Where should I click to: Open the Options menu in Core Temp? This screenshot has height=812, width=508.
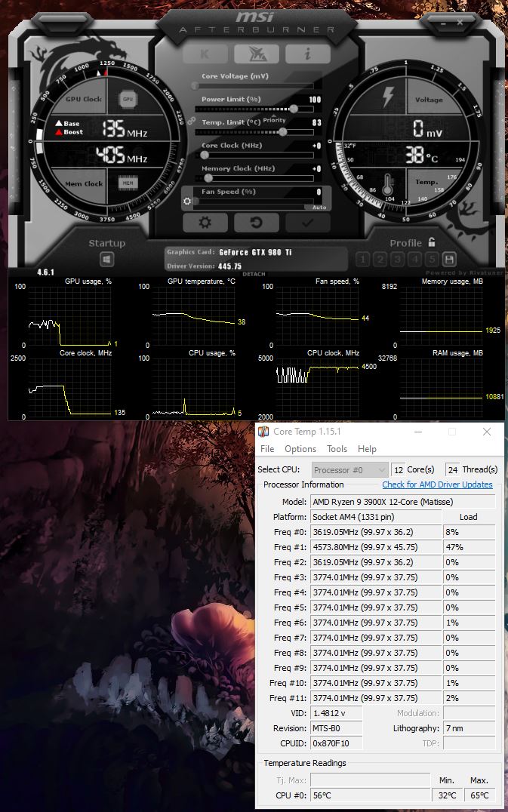300,449
